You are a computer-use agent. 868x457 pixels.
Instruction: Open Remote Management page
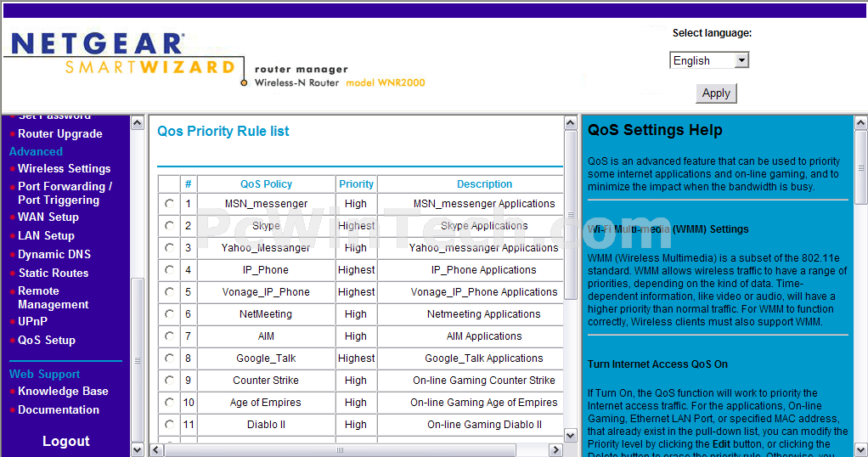tap(54, 298)
